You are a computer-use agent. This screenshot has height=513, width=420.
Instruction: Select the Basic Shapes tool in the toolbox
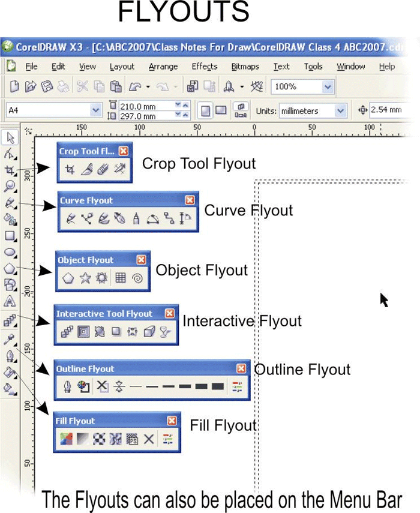tap(10, 285)
